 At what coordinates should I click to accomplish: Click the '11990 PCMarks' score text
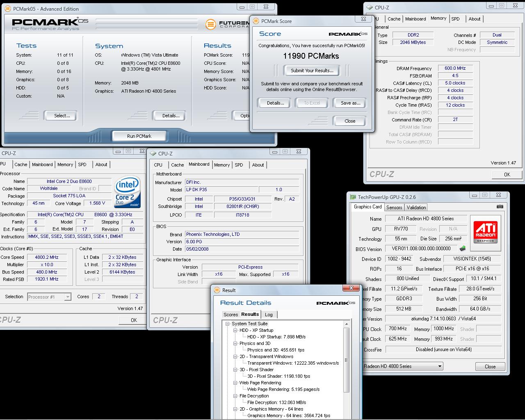pos(311,56)
